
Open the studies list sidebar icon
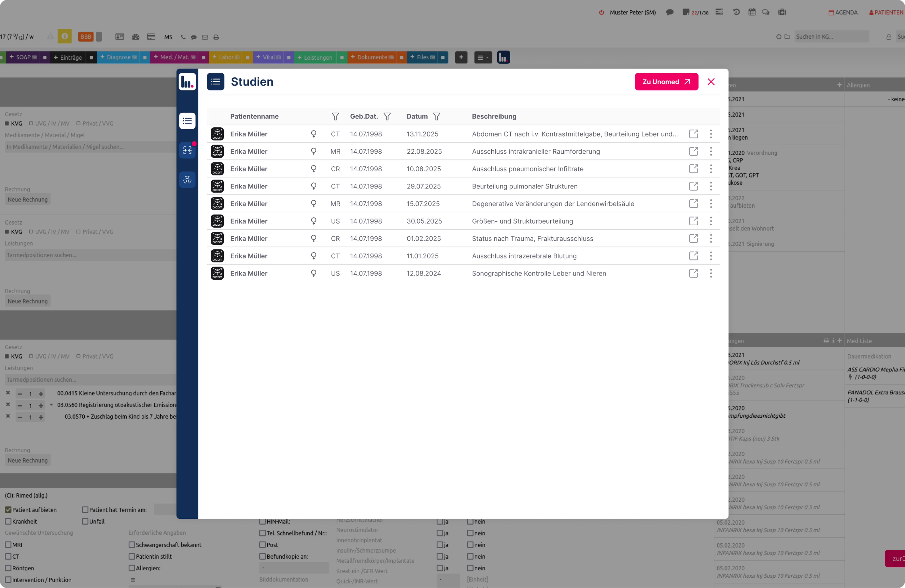(x=187, y=121)
